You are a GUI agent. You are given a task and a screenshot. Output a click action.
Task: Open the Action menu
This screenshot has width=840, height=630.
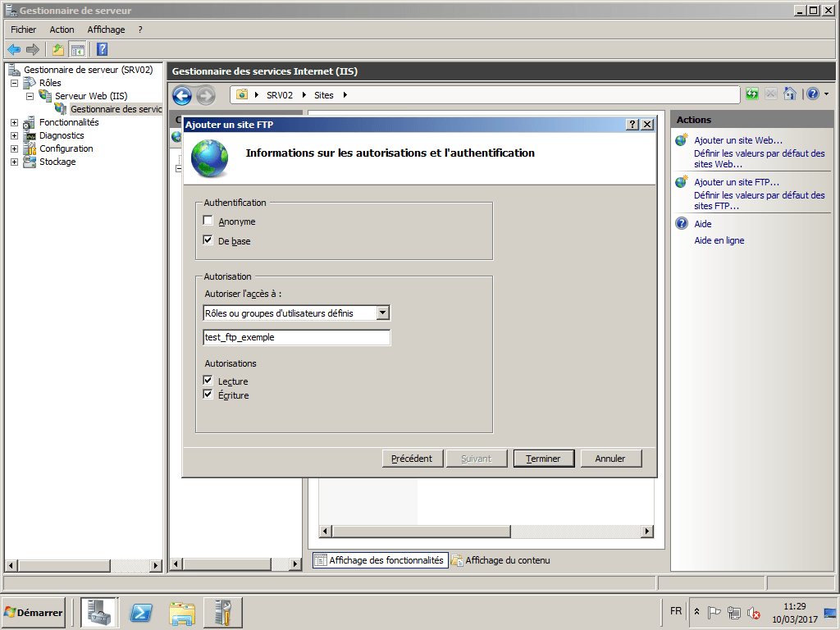[x=62, y=29]
